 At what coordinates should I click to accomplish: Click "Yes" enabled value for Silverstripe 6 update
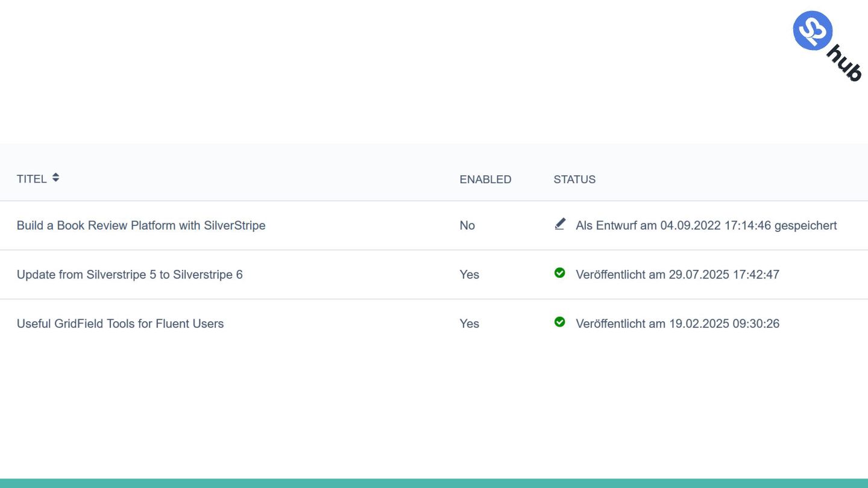coord(469,275)
